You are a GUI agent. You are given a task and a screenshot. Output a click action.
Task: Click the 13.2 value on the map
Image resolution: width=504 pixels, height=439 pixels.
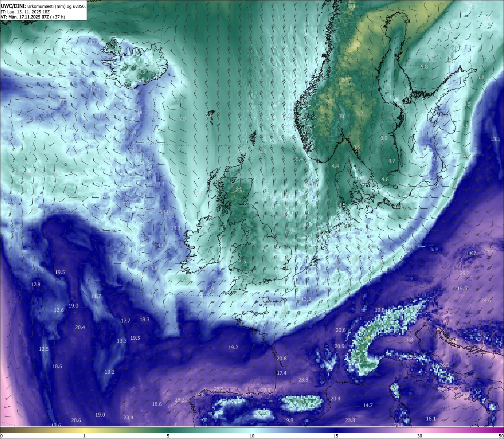click(109, 372)
